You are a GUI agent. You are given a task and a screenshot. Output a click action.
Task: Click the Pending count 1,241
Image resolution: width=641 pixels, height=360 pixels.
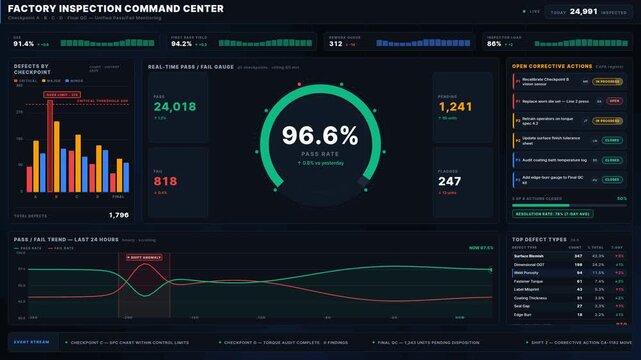coord(455,107)
